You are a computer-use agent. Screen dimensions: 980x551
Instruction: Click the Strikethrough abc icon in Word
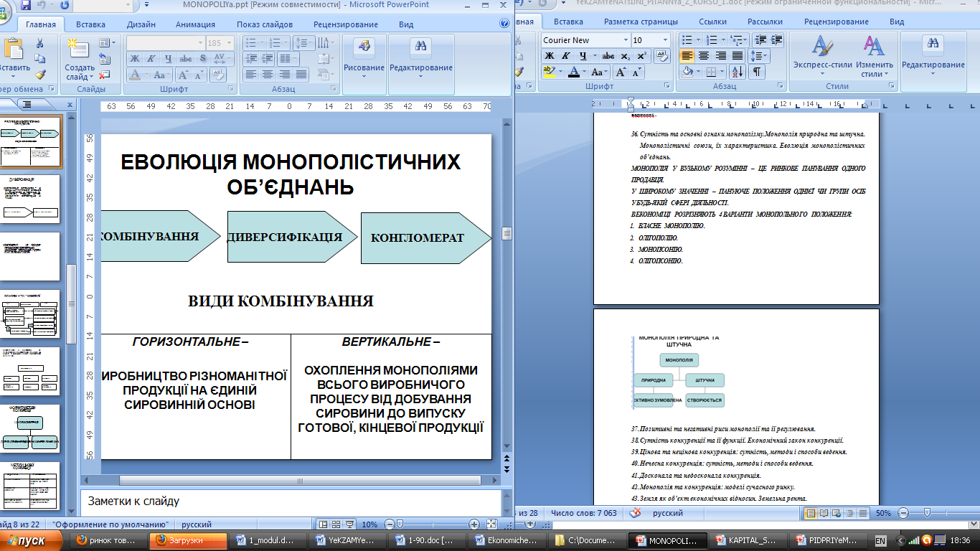608,56
